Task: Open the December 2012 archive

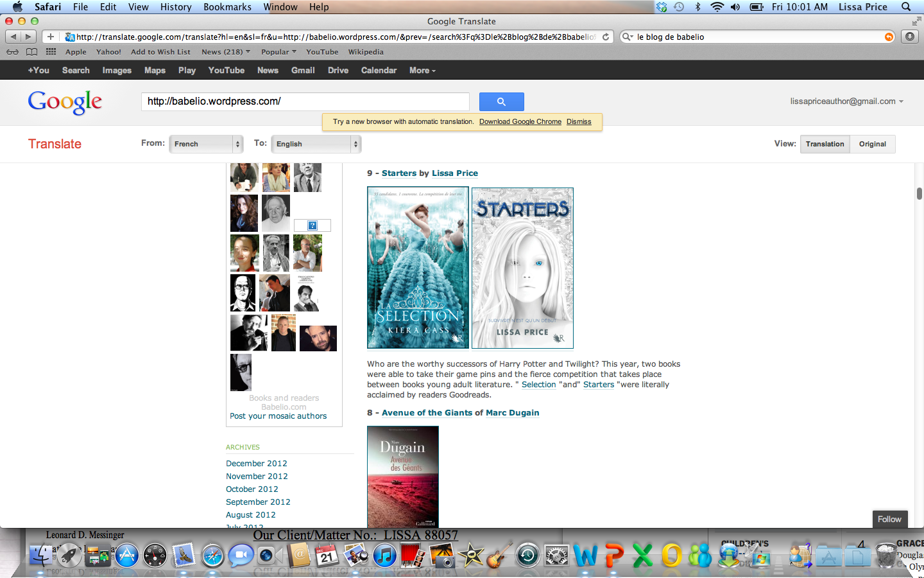Action: point(257,464)
